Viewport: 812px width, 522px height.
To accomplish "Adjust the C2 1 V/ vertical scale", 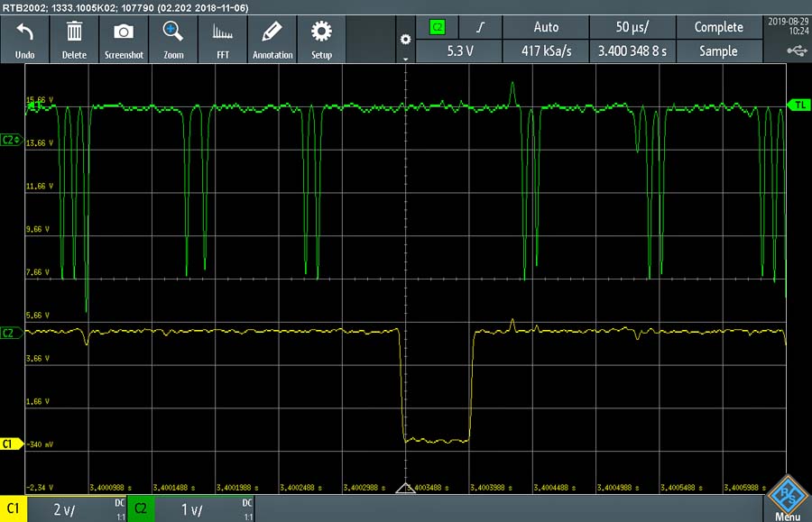I will coord(204,509).
